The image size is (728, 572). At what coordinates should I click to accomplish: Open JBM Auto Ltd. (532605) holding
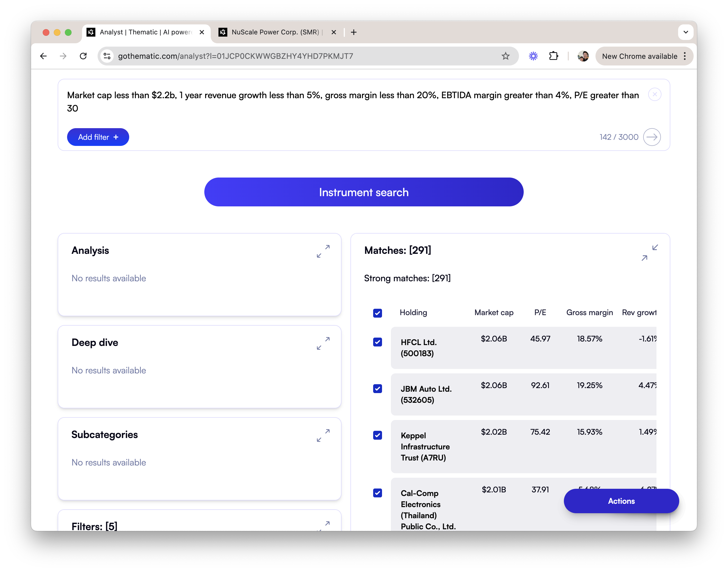pos(426,394)
